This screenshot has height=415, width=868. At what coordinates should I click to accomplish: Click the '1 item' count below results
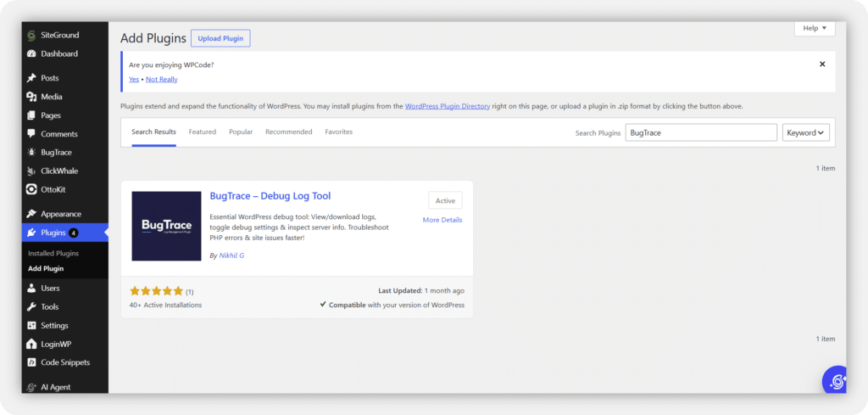pyautogui.click(x=826, y=339)
